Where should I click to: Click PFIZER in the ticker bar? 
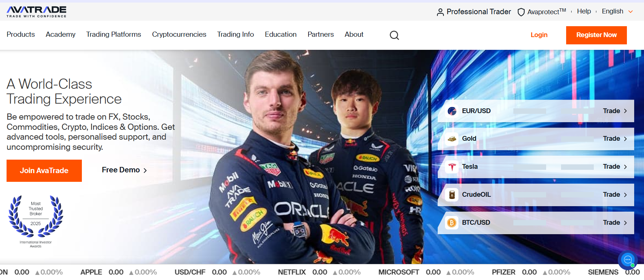pos(504,272)
